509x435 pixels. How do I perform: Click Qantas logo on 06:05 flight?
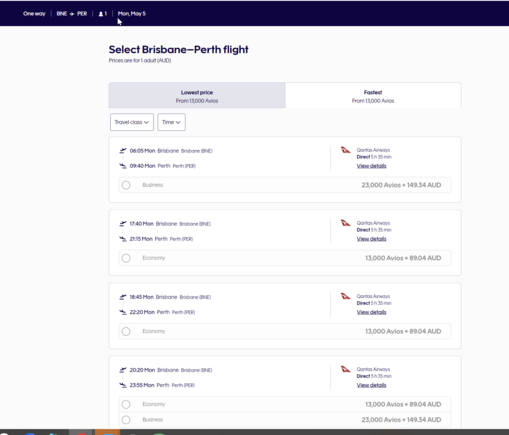pyautogui.click(x=345, y=150)
